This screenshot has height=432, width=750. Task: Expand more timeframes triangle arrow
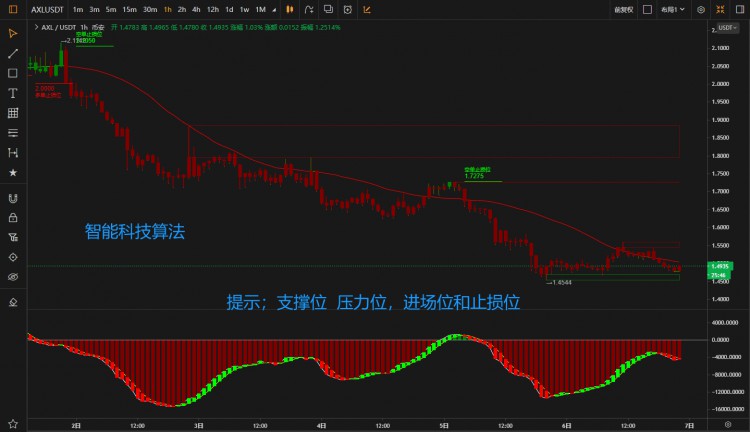click(x=274, y=10)
